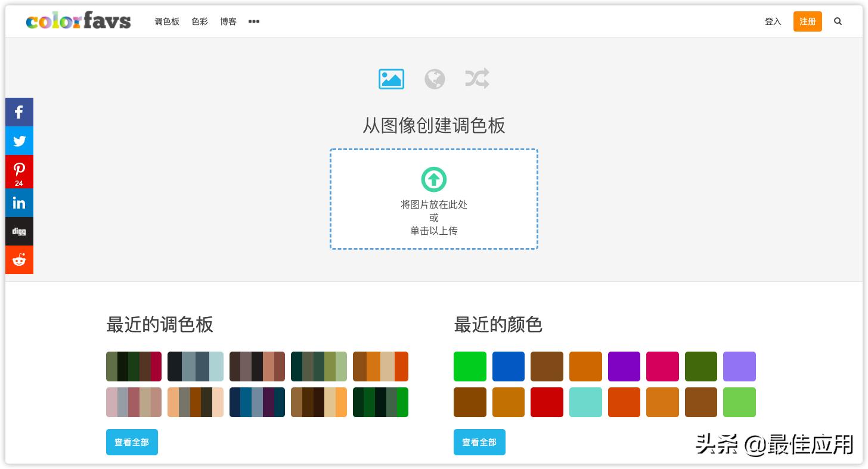Image resolution: width=868 pixels, height=469 pixels.
Task: Select the create-from-image icon
Action: click(391, 79)
